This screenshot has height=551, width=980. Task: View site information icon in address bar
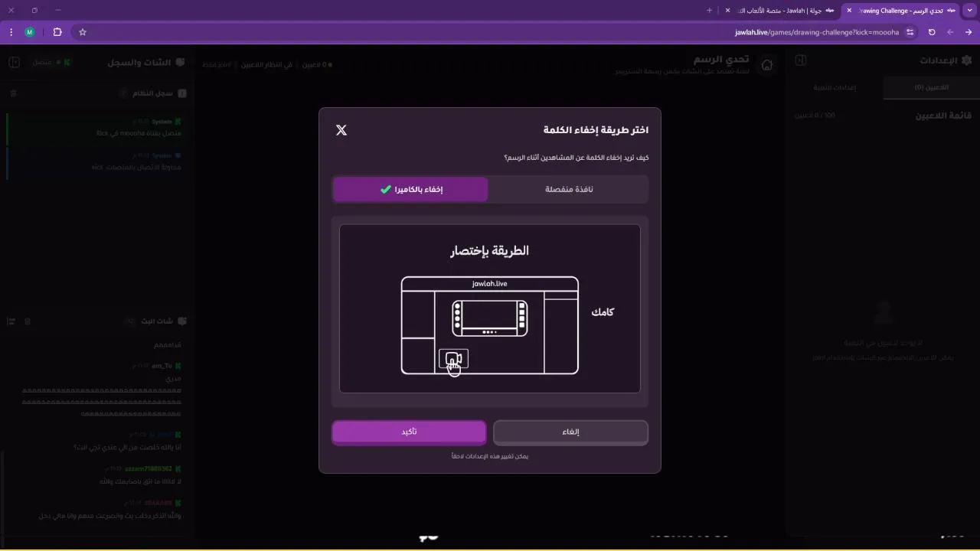(910, 32)
